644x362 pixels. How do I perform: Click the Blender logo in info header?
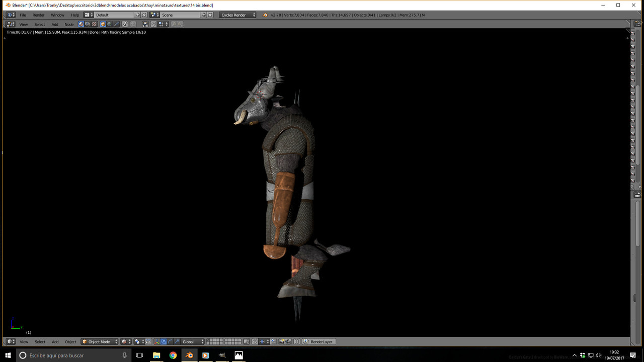point(265,15)
